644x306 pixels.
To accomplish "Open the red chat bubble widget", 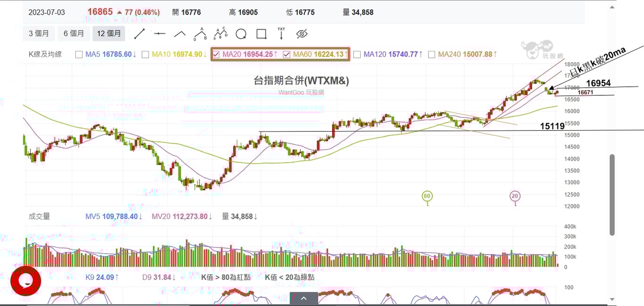I will (x=25, y=281).
